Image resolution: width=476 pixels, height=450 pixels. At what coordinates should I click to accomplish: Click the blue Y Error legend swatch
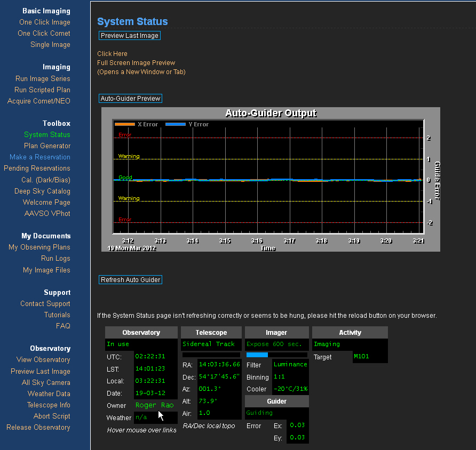pos(176,124)
